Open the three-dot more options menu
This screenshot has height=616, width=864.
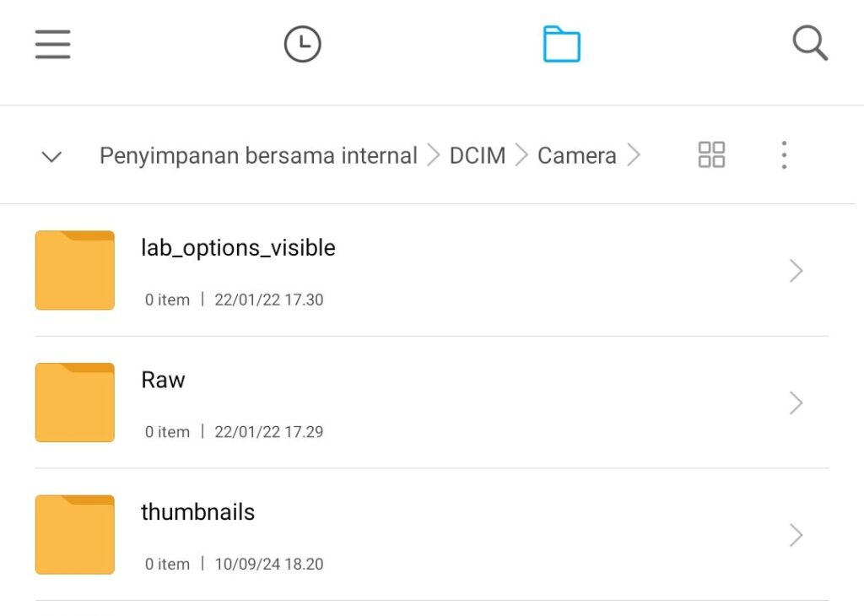(784, 155)
